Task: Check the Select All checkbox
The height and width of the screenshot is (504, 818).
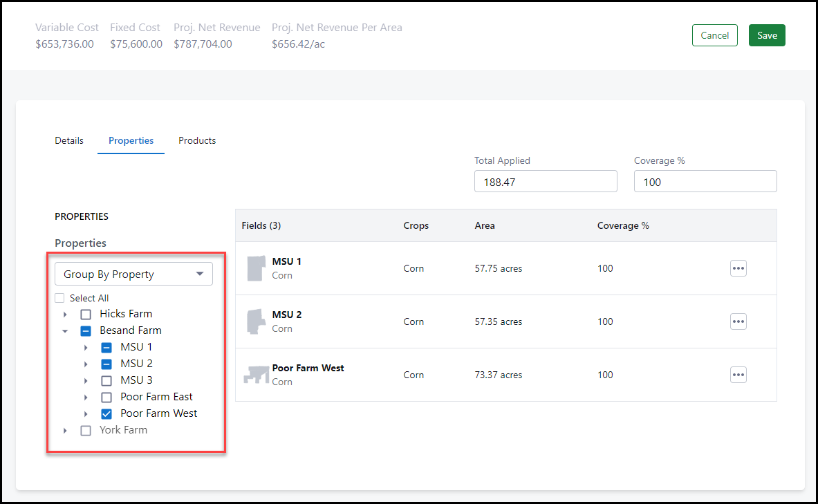Action: (61, 299)
